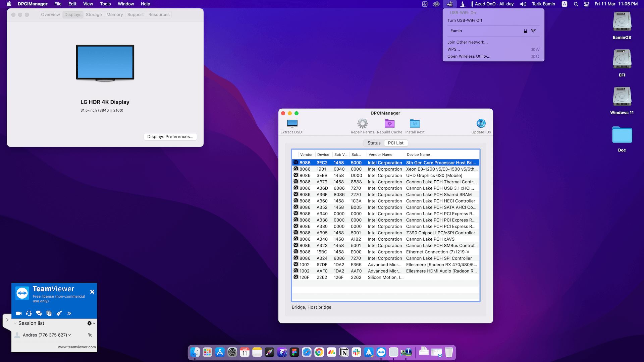Switch to the Storage tab
Image resolution: width=644 pixels, height=362 pixels.
[x=94, y=15]
